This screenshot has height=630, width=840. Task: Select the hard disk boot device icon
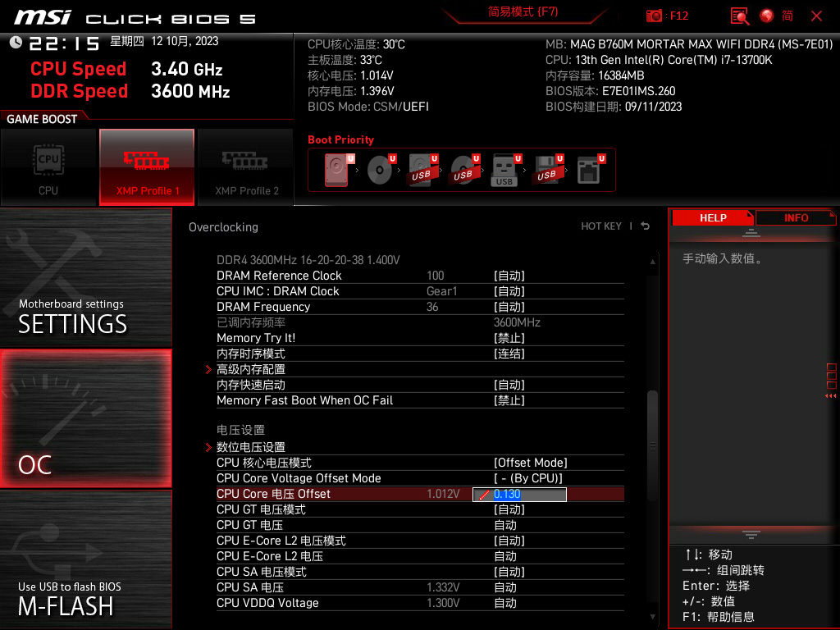click(337, 170)
